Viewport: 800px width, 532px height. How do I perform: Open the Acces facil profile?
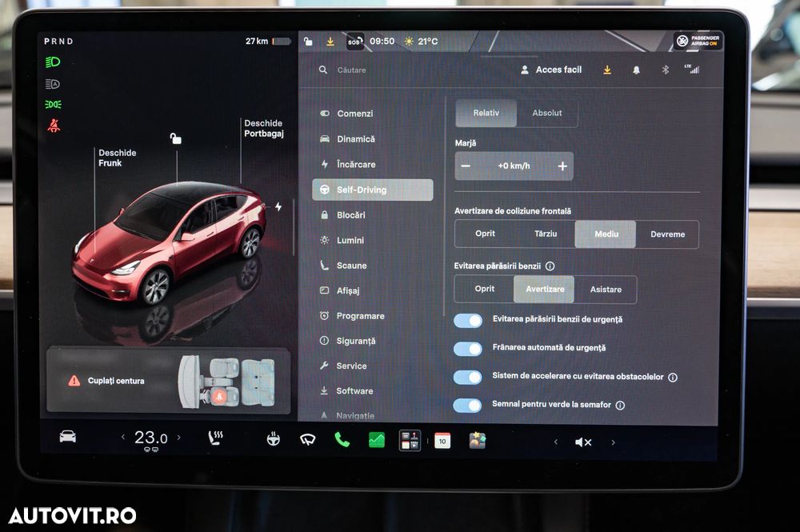point(551,70)
